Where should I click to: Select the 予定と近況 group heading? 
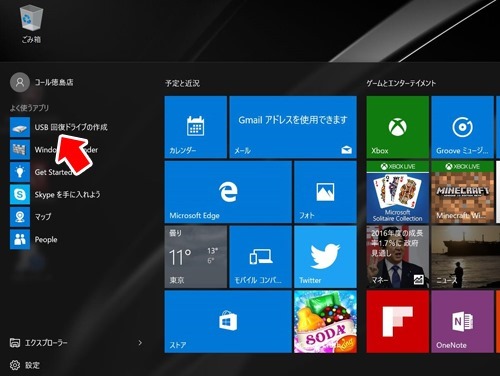182,83
